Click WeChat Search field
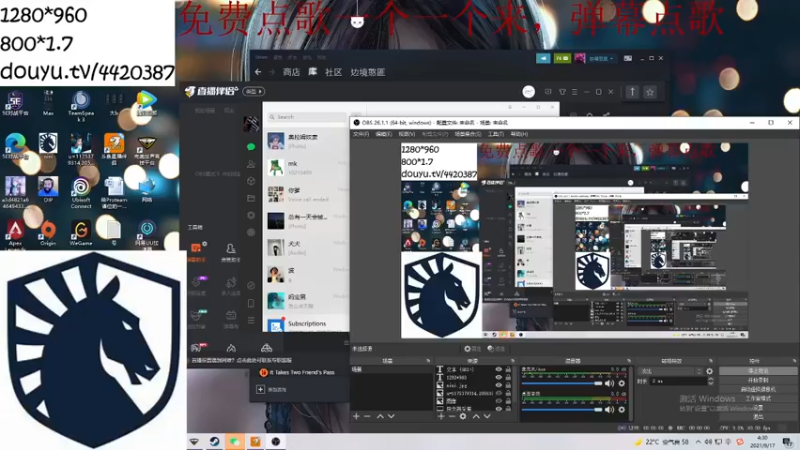Image resolution: width=800 pixels, height=450 pixels. tap(306, 117)
